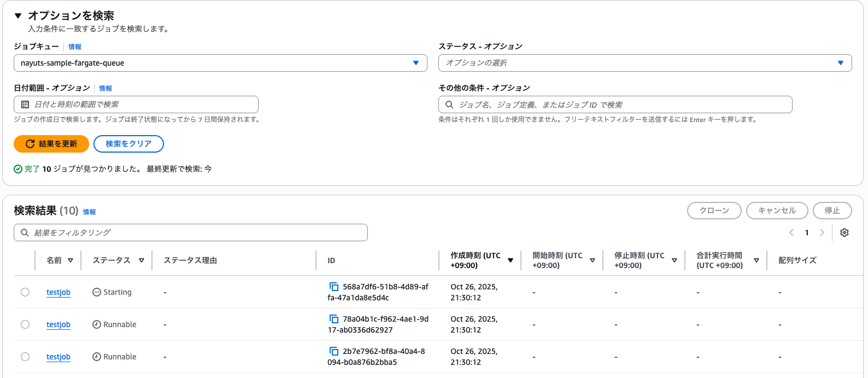Click the ステータス理由 column header

pyautogui.click(x=190, y=260)
